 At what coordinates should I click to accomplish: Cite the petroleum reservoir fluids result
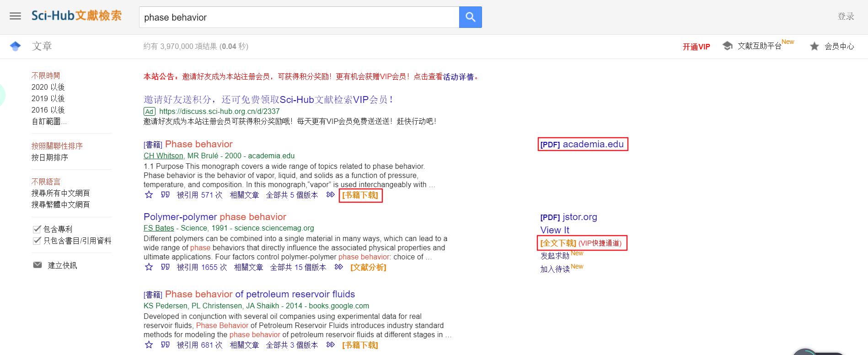tap(165, 345)
